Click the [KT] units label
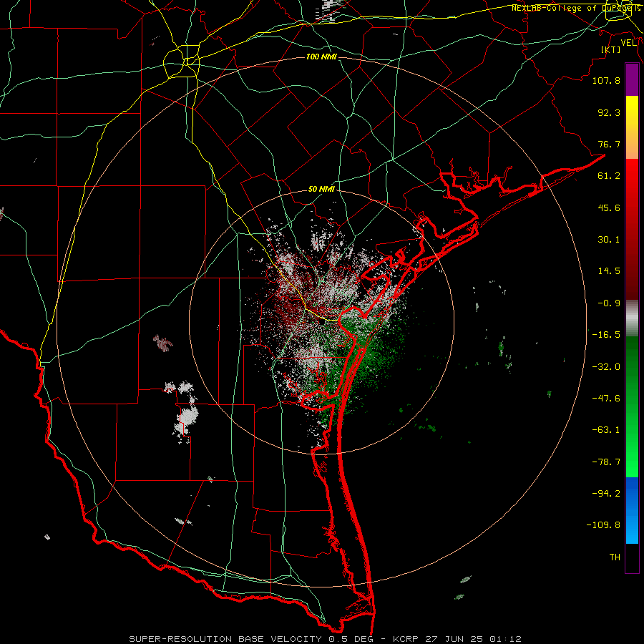The height and width of the screenshot is (644, 644). 611,49
